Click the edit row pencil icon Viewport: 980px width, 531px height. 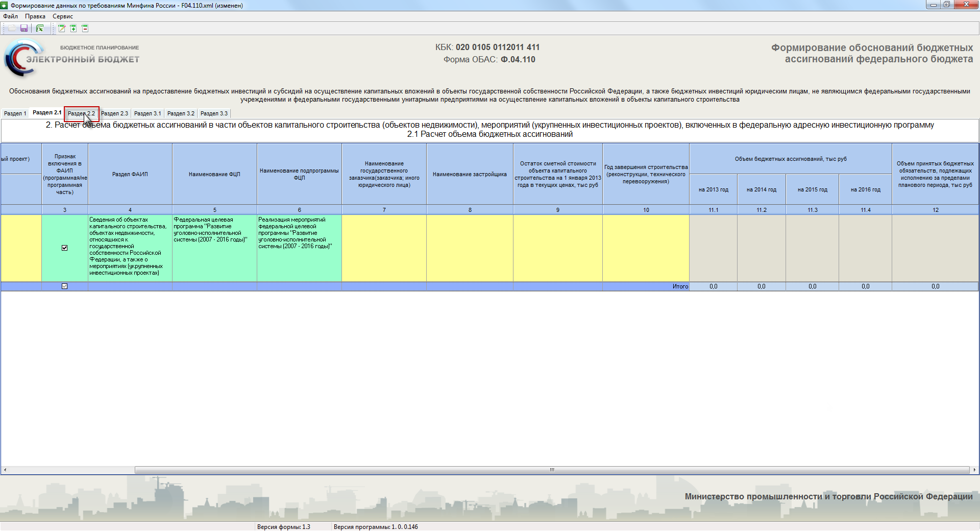(62, 29)
